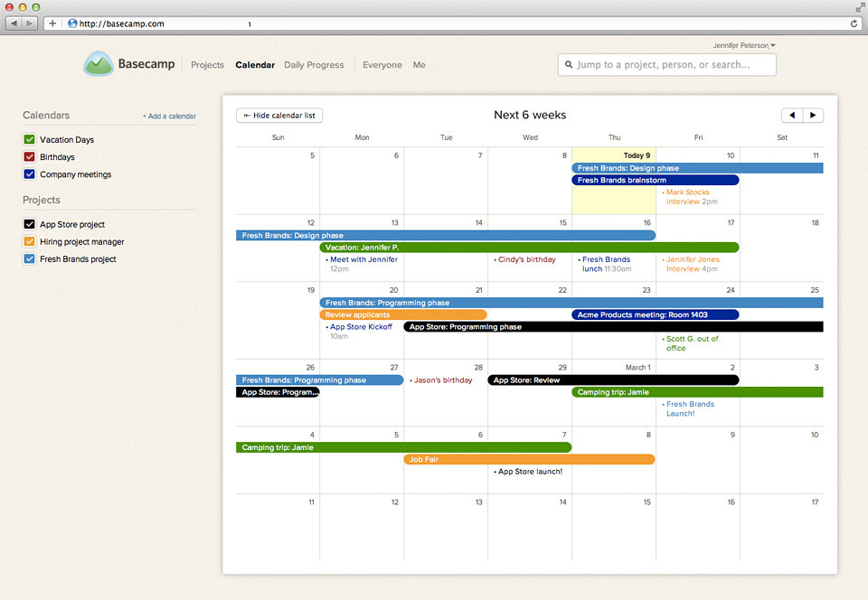Screen dimensions: 868x600
Task: Focus the Jump to a project search field
Action: (674, 65)
